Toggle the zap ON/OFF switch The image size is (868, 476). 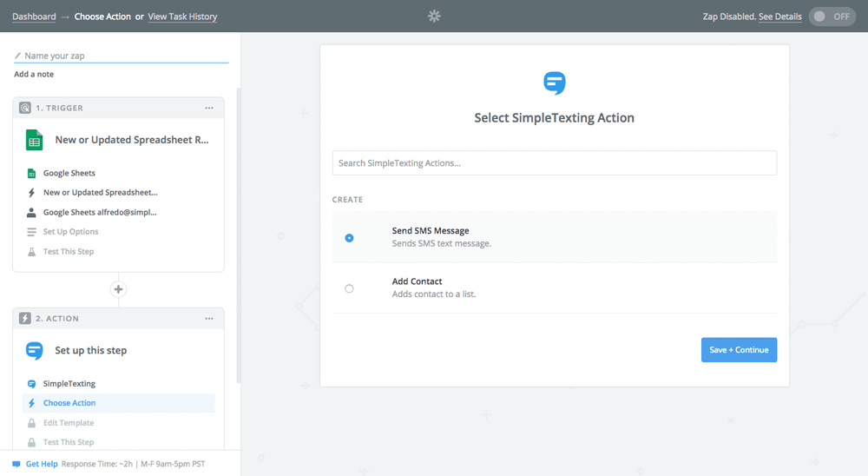point(832,17)
